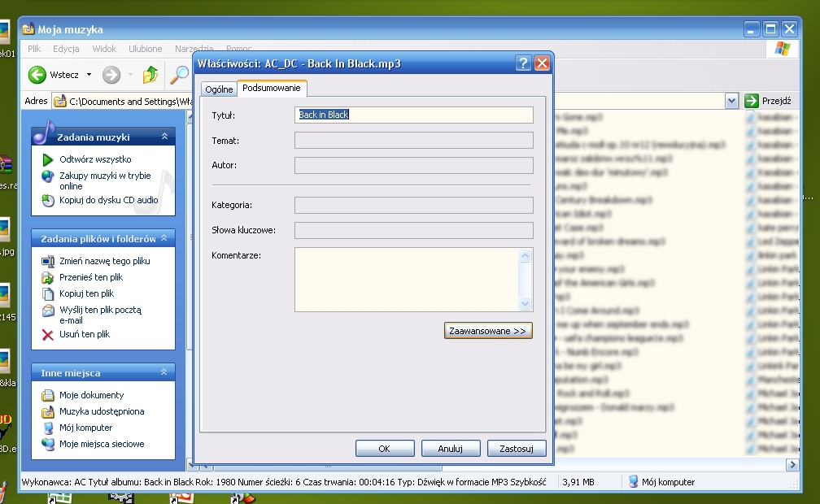Image resolution: width=820 pixels, height=504 pixels.
Task: Click the Mój komputer status bar icon
Action: pos(633,481)
